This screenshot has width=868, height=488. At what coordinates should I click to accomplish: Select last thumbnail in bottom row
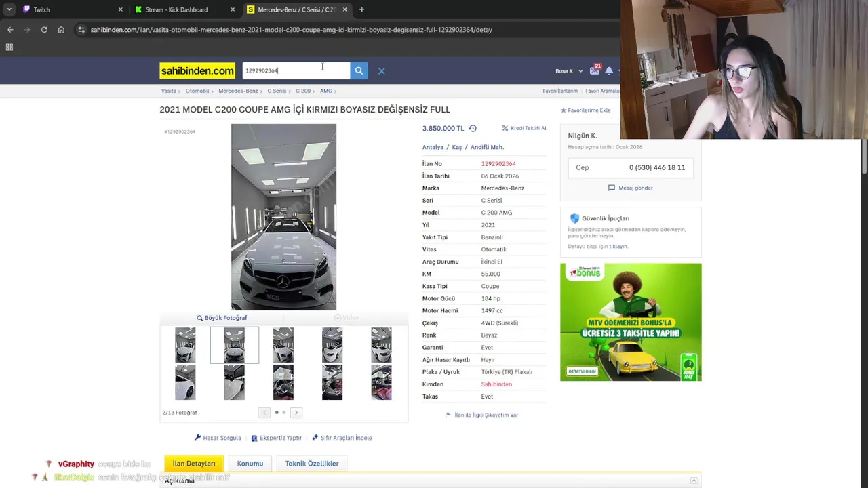click(381, 382)
